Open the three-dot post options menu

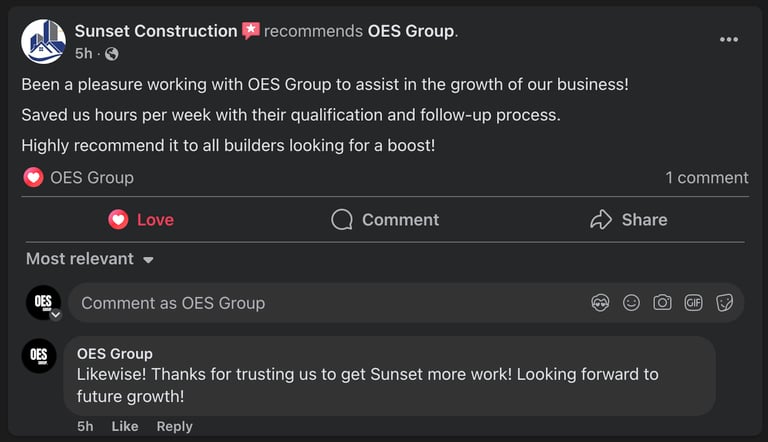click(729, 40)
